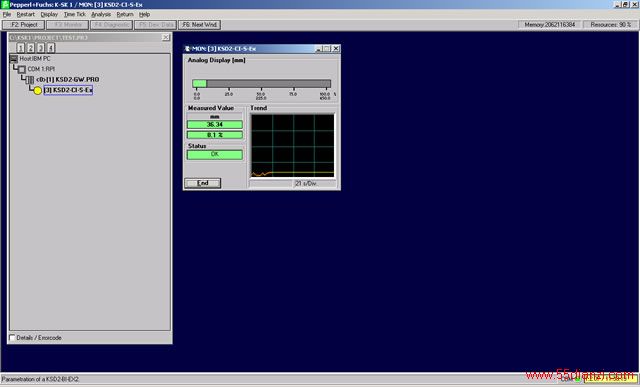Click the Trend graph plot area
Viewport: 640px width, 387px height.
293,146
